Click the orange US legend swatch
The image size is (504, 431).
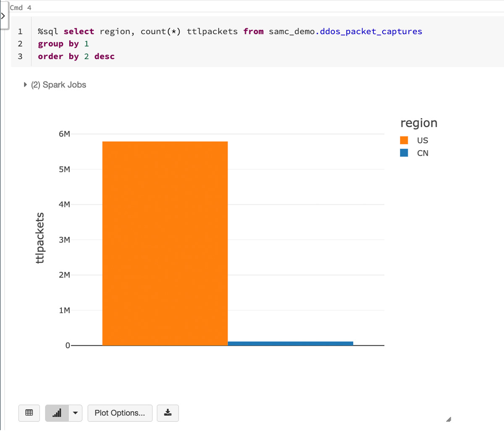[x=404, y=140]
